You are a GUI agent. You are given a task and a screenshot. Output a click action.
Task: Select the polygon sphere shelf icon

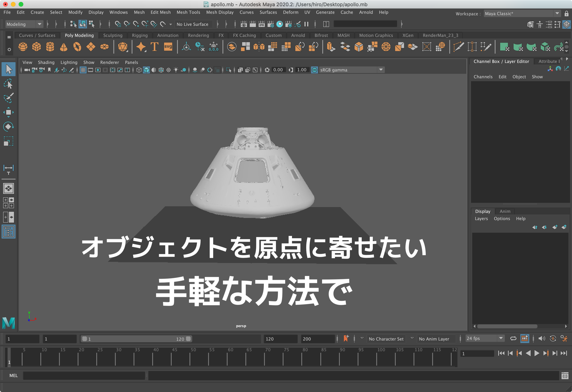(23, 47)
